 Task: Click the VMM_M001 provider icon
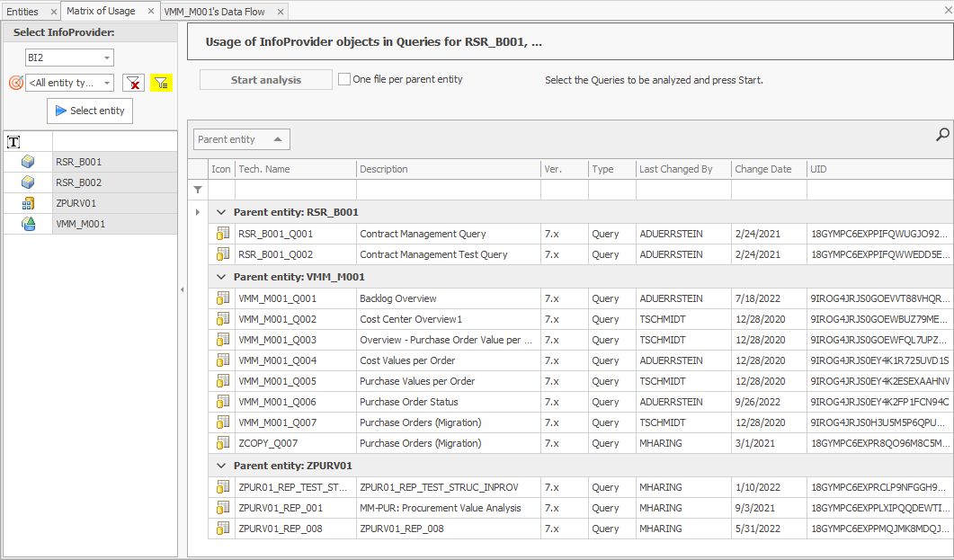[28, 224]
